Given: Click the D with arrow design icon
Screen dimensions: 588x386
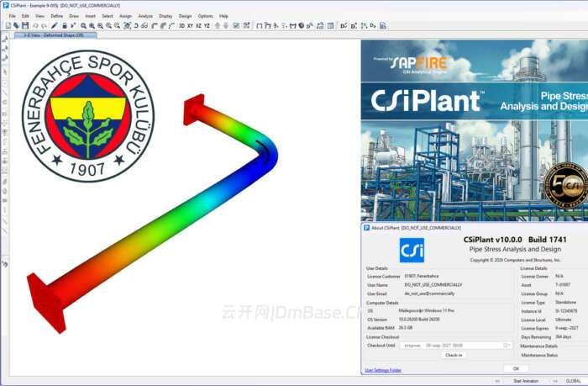Looking at the screenshot, I should pos(354,25).
